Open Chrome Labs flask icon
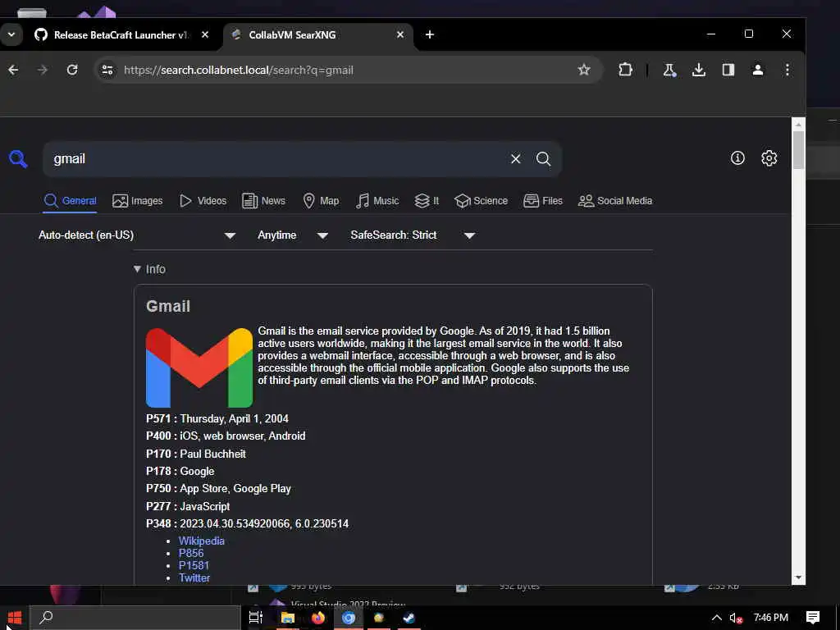Image resolution: width=840 pixels, height=630 pixels. click(x=669, y=70)
